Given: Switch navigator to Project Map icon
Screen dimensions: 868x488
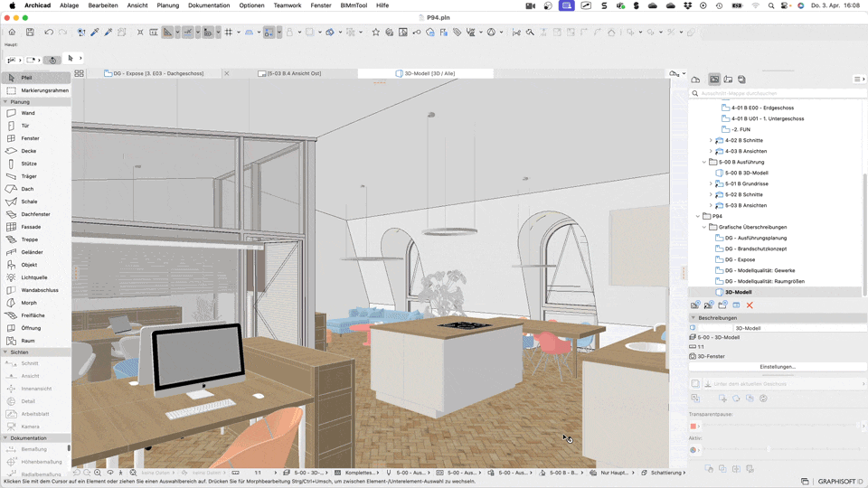Looking at the screenshot, I should 696,80.
